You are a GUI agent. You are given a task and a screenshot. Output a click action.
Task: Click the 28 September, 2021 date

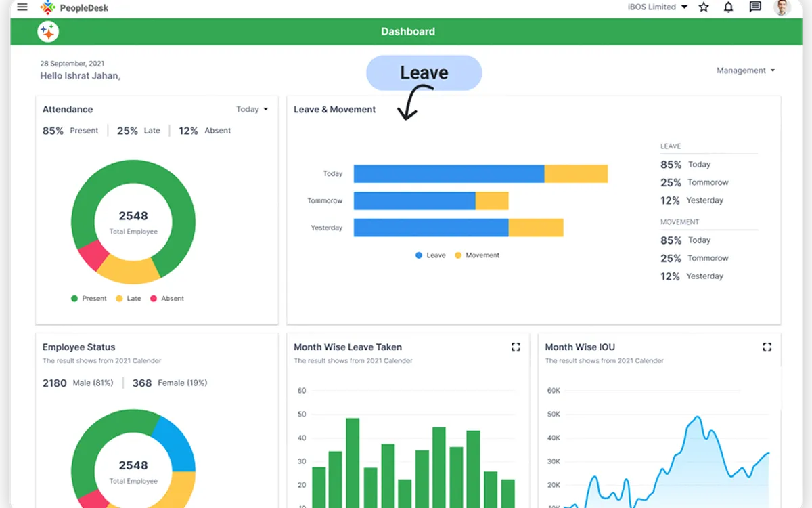coord(72,64)
